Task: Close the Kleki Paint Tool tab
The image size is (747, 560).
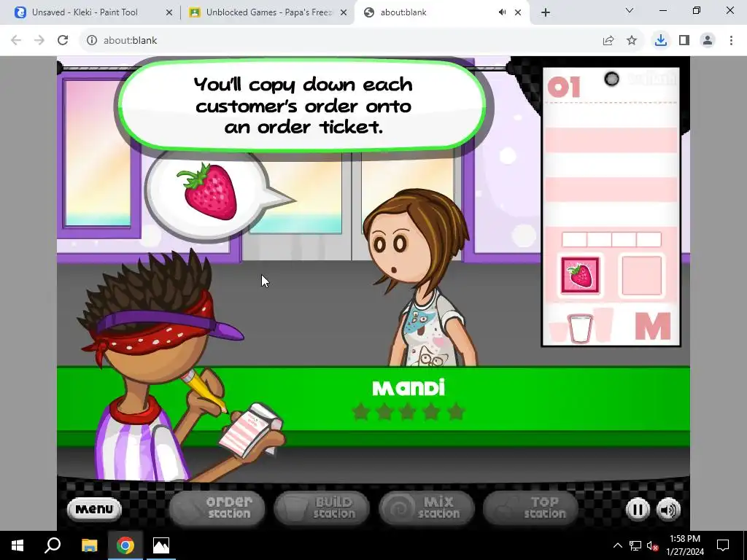Action: (x=169, y=13)
